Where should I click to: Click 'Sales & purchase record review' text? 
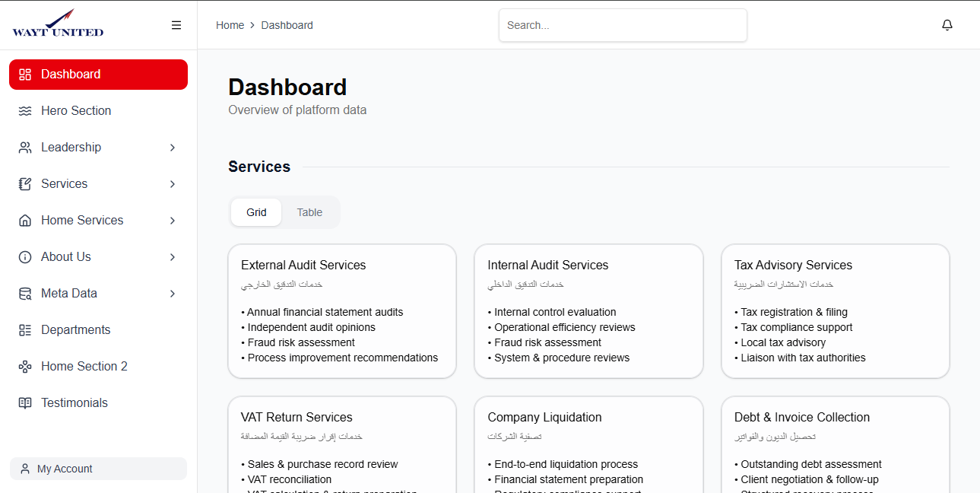(x=322, y=464)
